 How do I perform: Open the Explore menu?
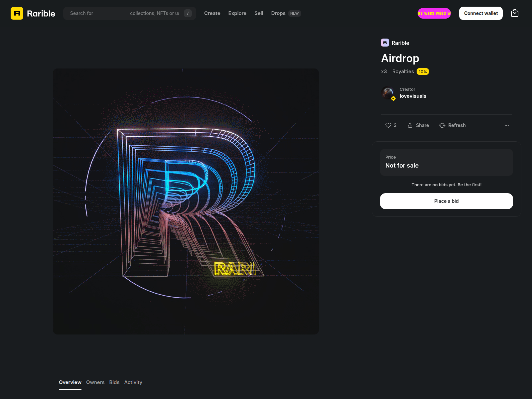coord(237,13)
